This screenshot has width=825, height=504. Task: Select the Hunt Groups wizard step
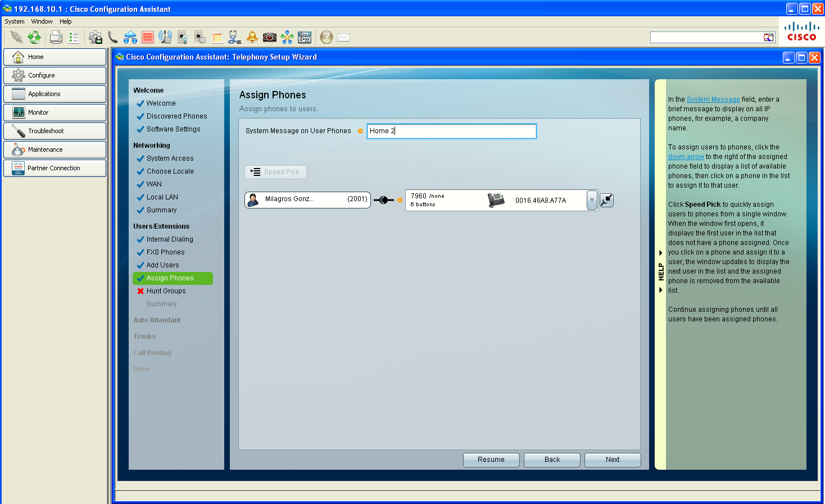coord(166,291)
